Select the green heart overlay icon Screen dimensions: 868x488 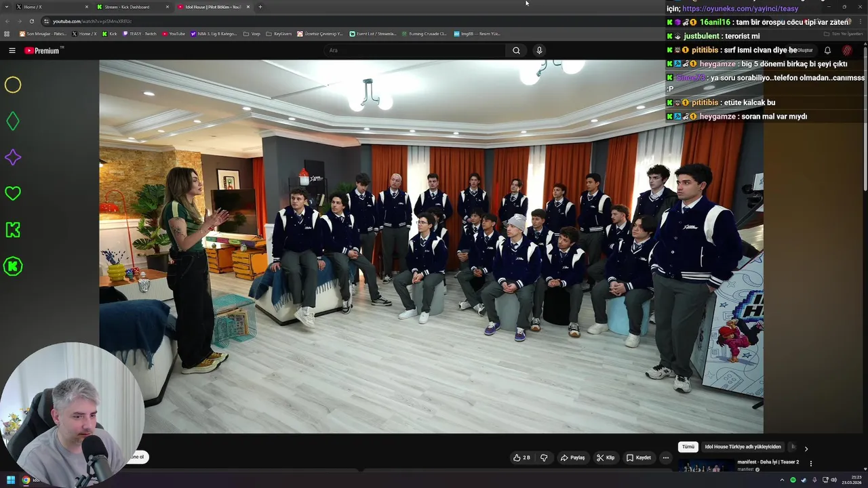[x=13, y=194]
